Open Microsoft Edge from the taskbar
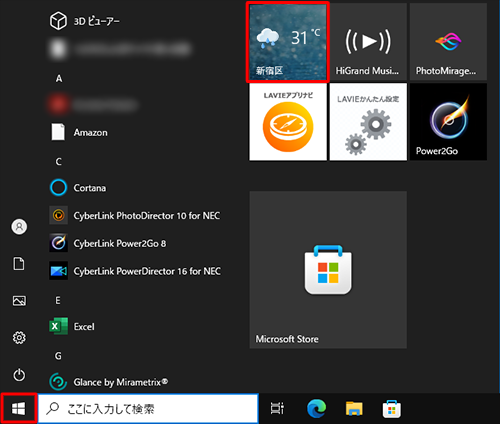The height and width of the screenshot is (424, 500). [316, 409]
